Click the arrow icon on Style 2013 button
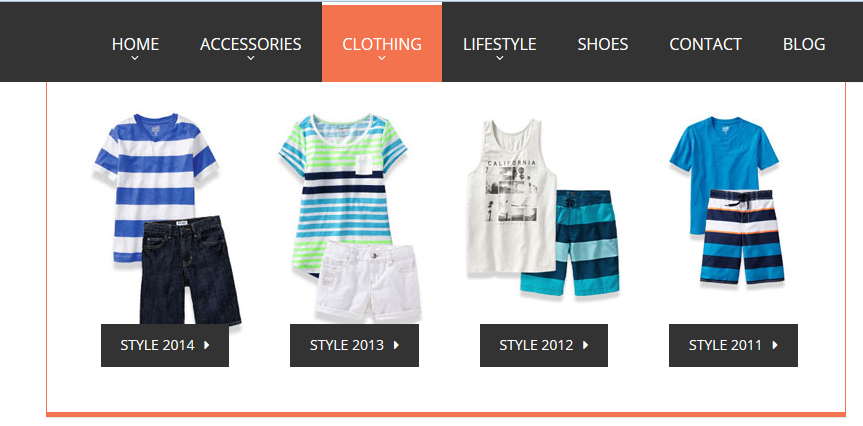Viewport: 863px width, 426px height. tap(396, 345)
